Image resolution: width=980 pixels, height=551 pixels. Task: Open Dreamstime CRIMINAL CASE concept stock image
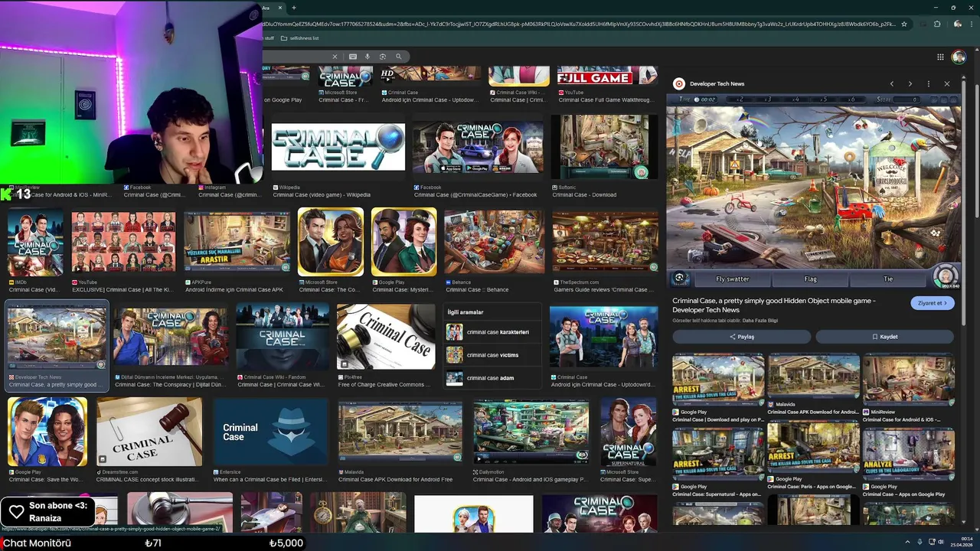coord(149,432)
